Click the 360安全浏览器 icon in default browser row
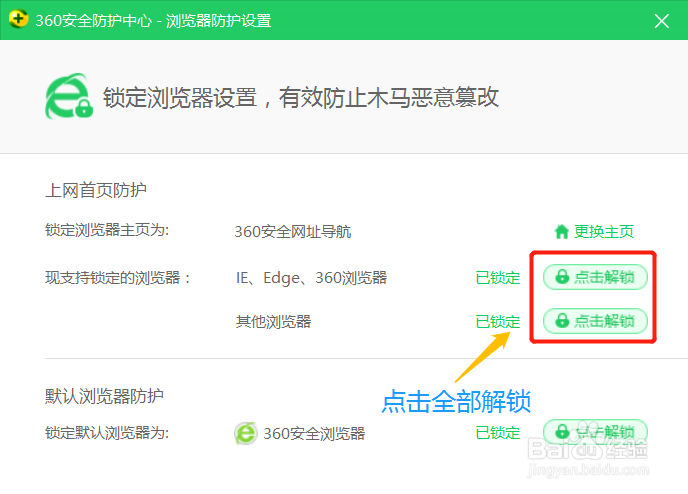Screen dimensions: 688x494 [x=246, y=433]
